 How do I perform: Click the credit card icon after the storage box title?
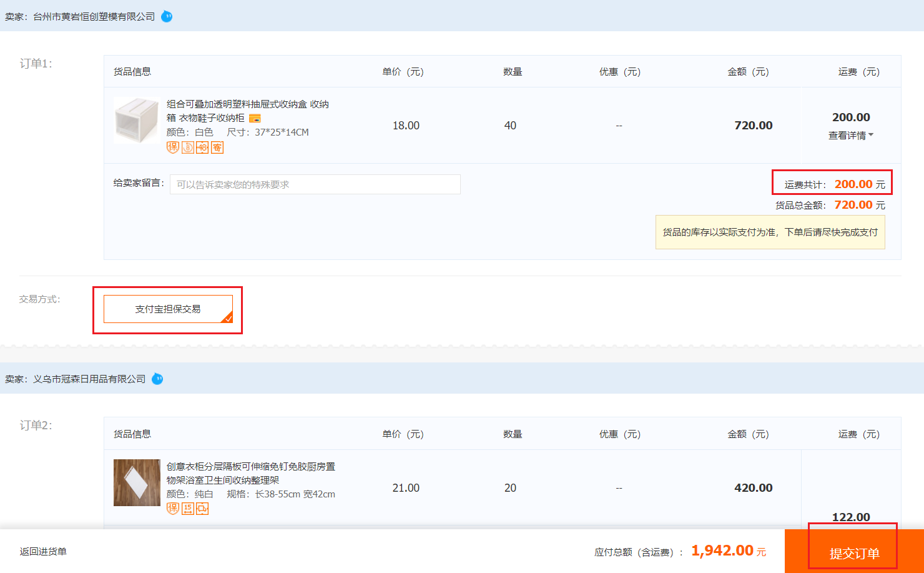(x=255, y=118)
